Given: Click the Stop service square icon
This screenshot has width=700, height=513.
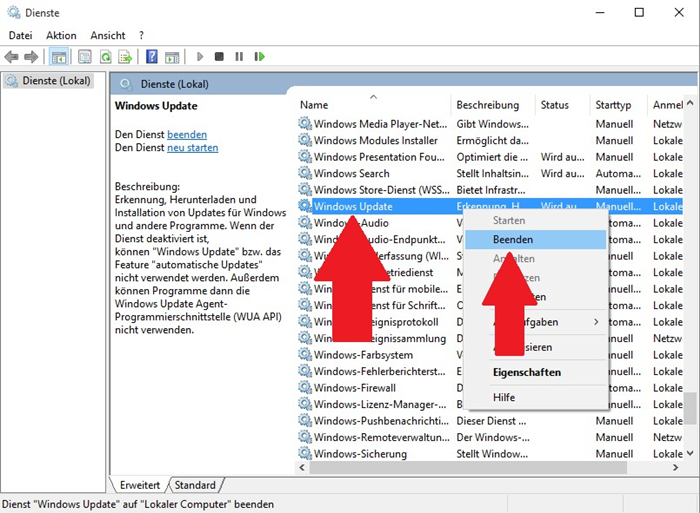Looking at the screenshot, I should pyautogui.click(x=219, y=57).
